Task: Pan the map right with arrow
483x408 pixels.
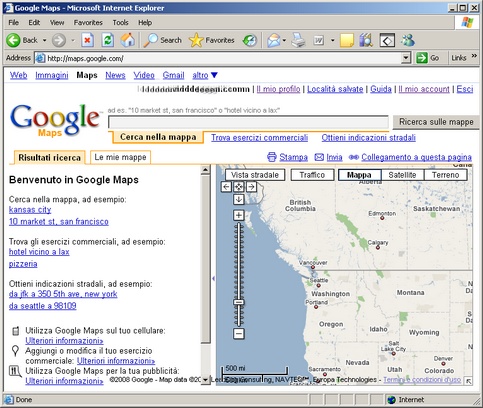Action: pyautogui.click(x=251, y=187)
